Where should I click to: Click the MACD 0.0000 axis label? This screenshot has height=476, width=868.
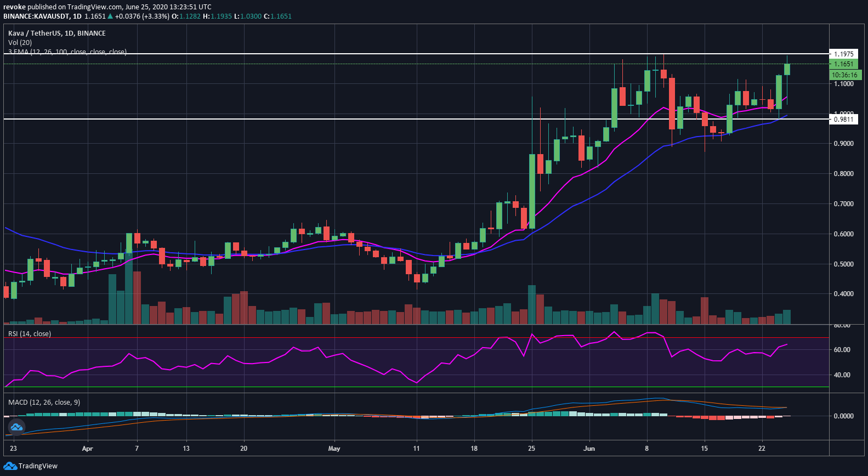(844, 416)
